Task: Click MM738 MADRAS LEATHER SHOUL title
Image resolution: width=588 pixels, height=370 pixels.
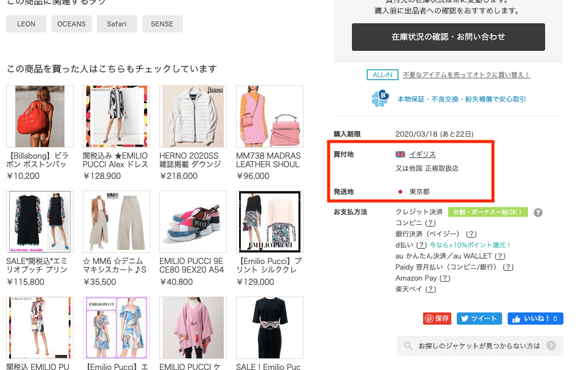Action: 268,160
